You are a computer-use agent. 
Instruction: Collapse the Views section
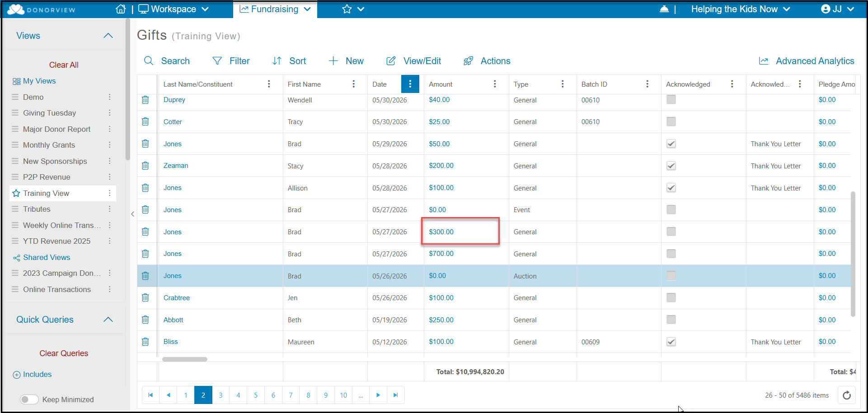click(108, 36)
